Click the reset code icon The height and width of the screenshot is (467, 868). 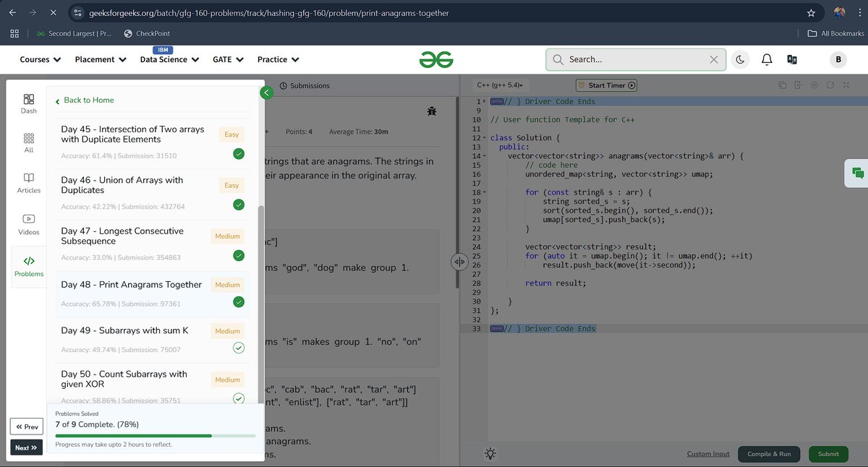tap(830, 85)
